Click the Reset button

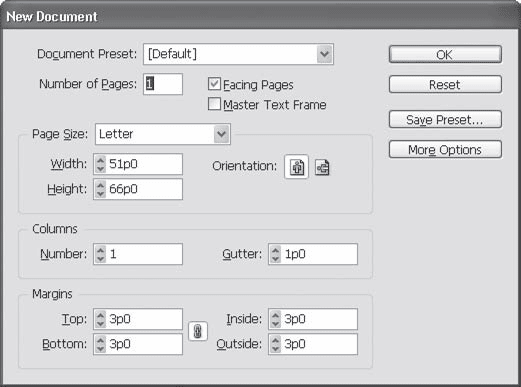[x=445, y=84]
